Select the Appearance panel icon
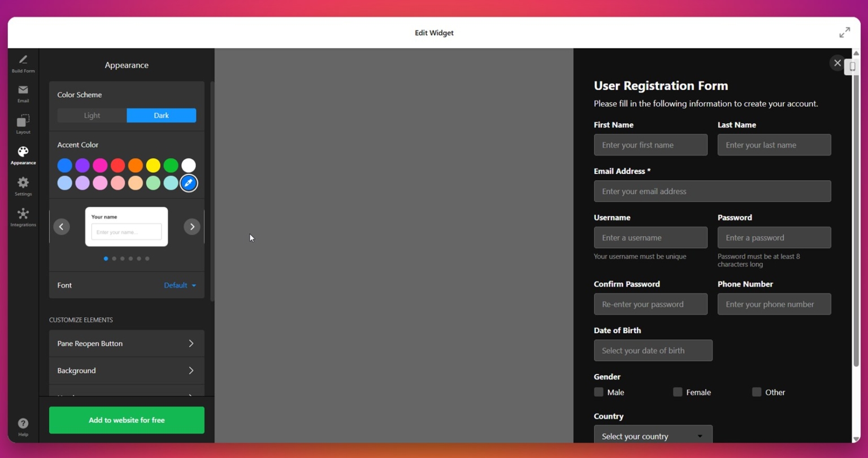The width and height of the screenshot is (868, 458). pyautogui.click(x=23, y=154)
